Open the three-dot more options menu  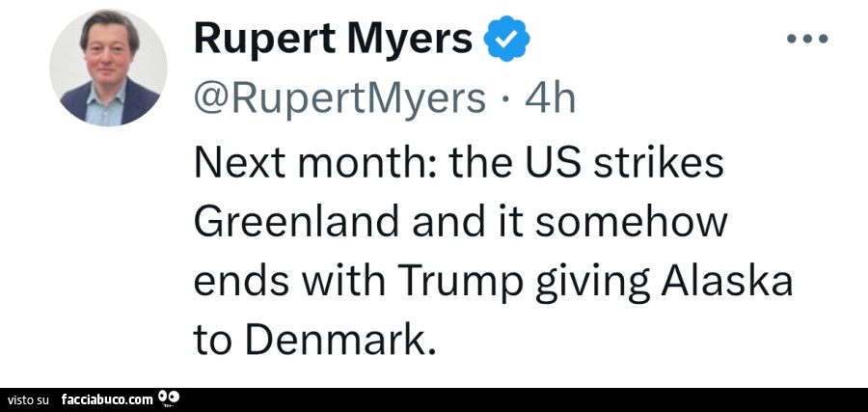807,40
